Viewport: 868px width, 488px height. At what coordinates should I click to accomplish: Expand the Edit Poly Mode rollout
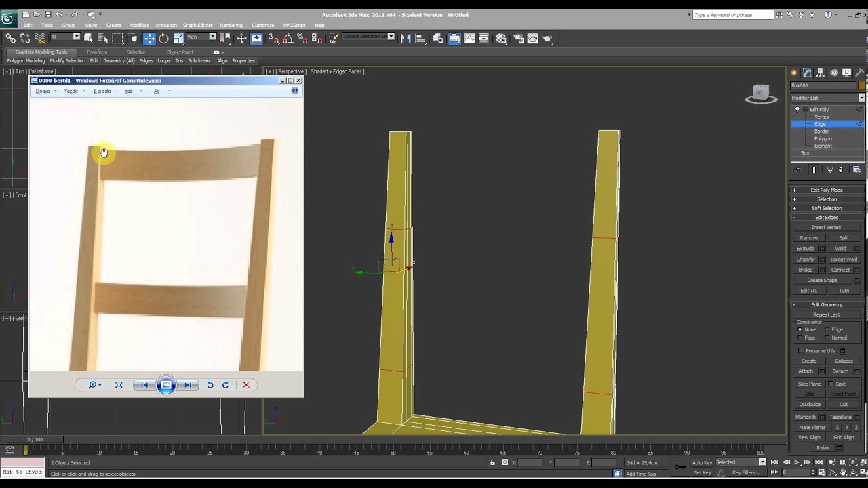[827, 190]
